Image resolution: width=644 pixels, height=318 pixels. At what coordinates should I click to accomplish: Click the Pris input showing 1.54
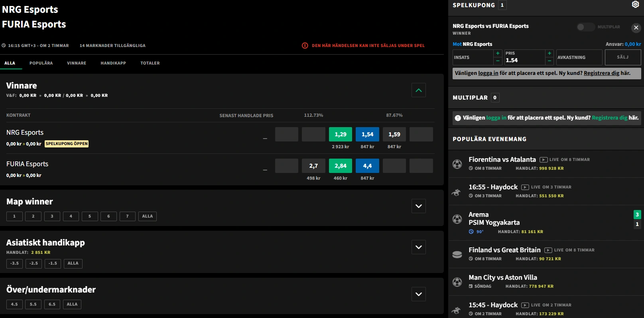[x=524, y=57]
